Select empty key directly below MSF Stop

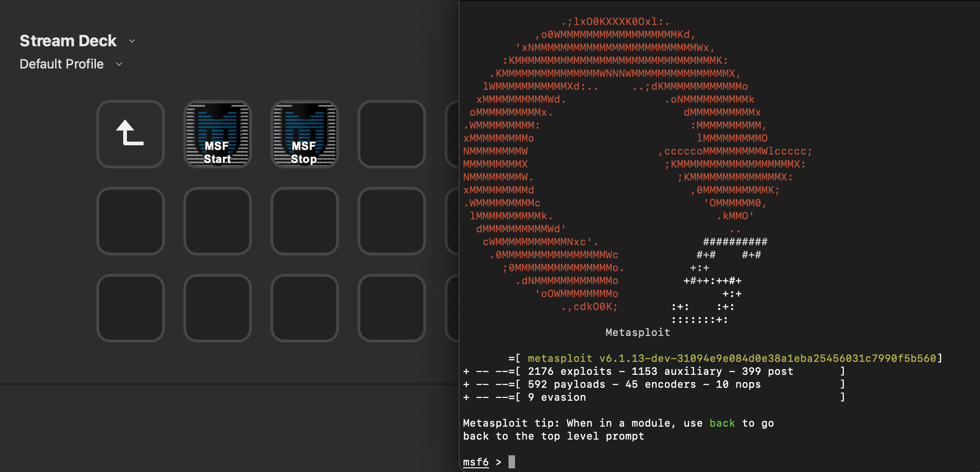pyautogui.click(x=304, y=221)
